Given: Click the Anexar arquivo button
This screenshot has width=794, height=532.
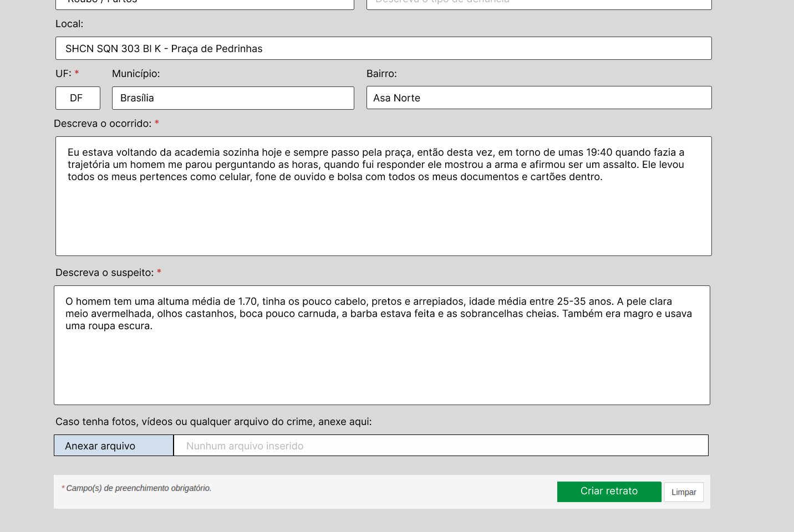Looking at the screenshot, I should [114, 446].
